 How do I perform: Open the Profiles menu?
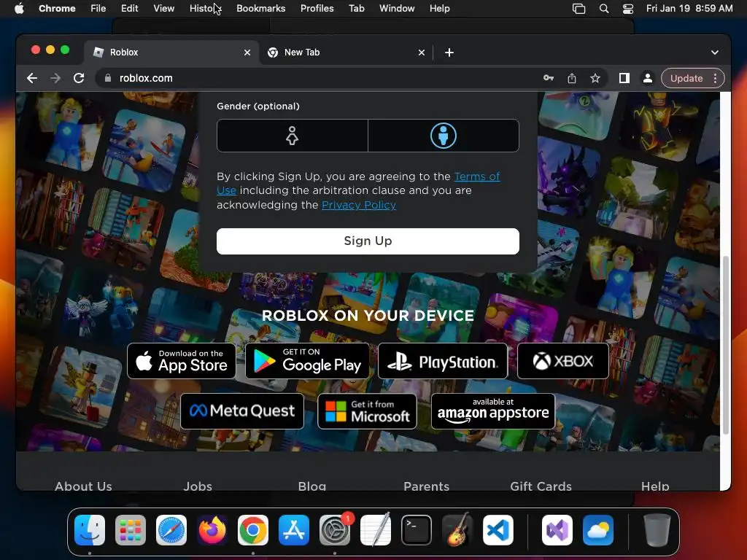(317, 9)
